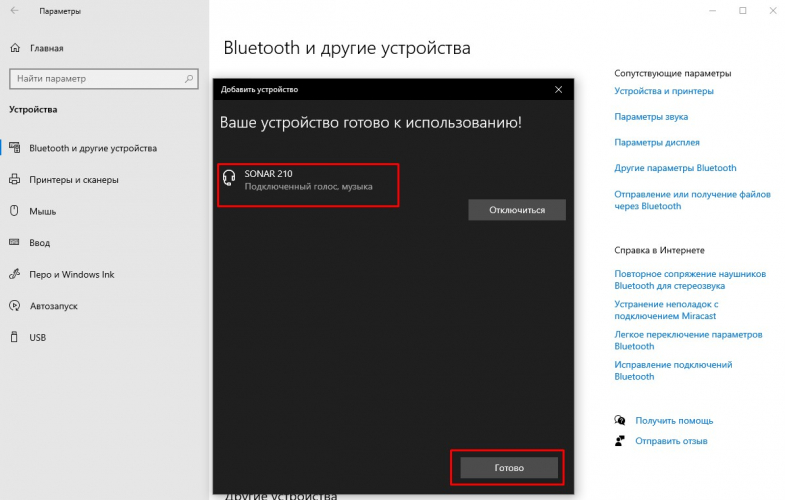The image size is (785, 500).
Task: Maximize the Параметры window
Action: pos(742,11)
